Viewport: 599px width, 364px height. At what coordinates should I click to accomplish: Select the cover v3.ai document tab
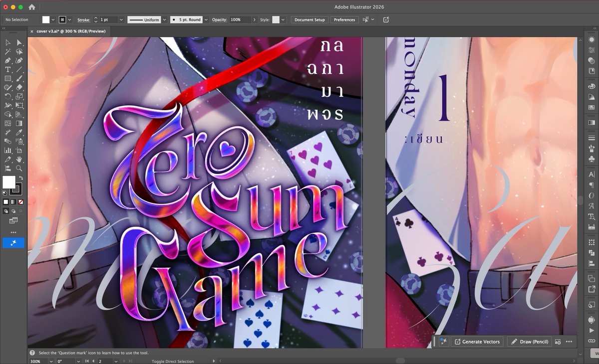(71, 31)
